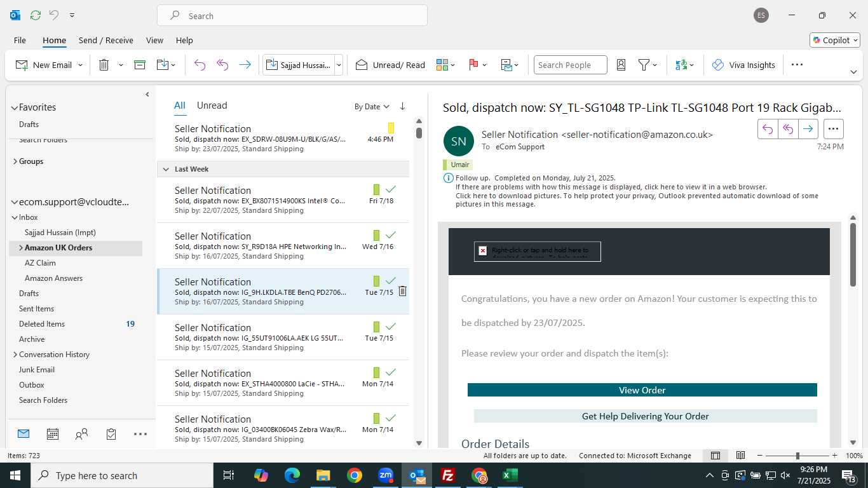868x488 pixels.
Task: Click the download pictures info message
Action: 637,200
